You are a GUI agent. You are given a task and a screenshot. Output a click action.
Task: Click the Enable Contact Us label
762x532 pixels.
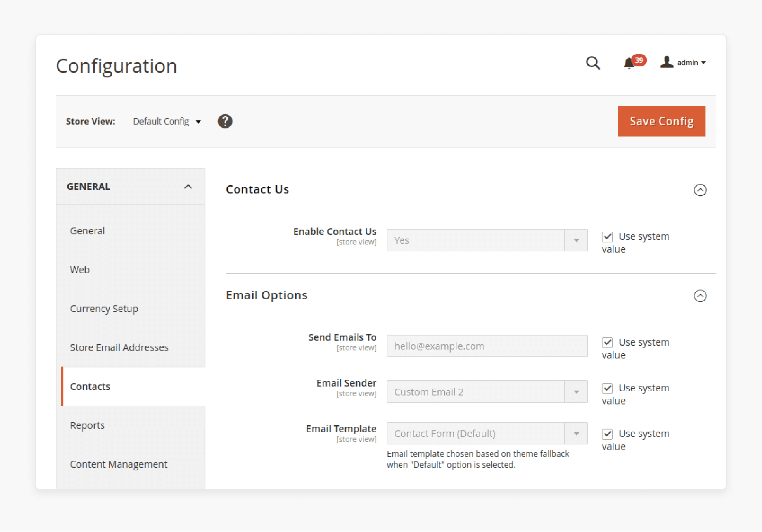[335, 232]
